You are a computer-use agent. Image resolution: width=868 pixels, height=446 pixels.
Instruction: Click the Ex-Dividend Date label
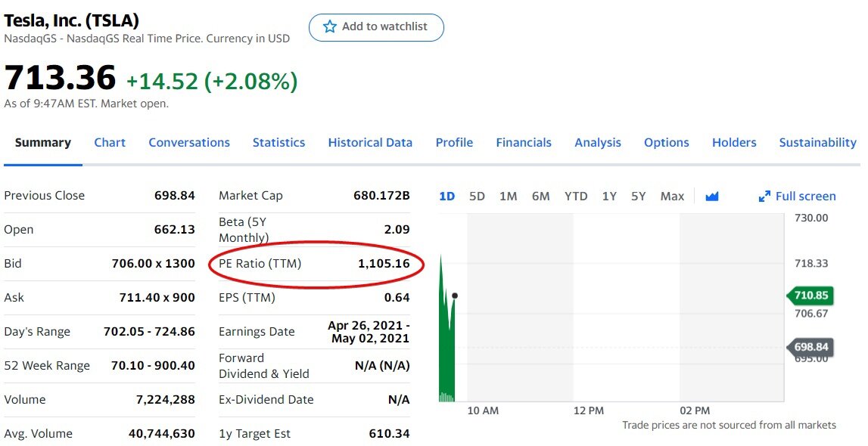[266, 400]
